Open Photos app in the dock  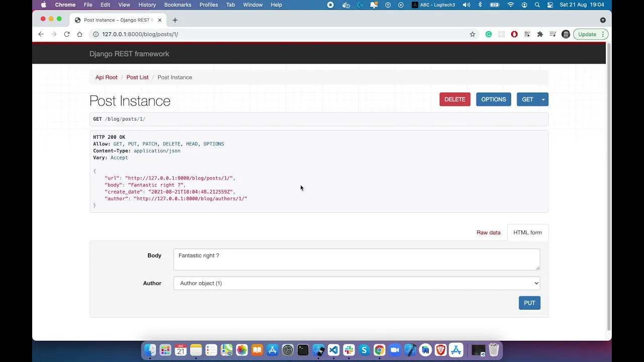[242, 350]
